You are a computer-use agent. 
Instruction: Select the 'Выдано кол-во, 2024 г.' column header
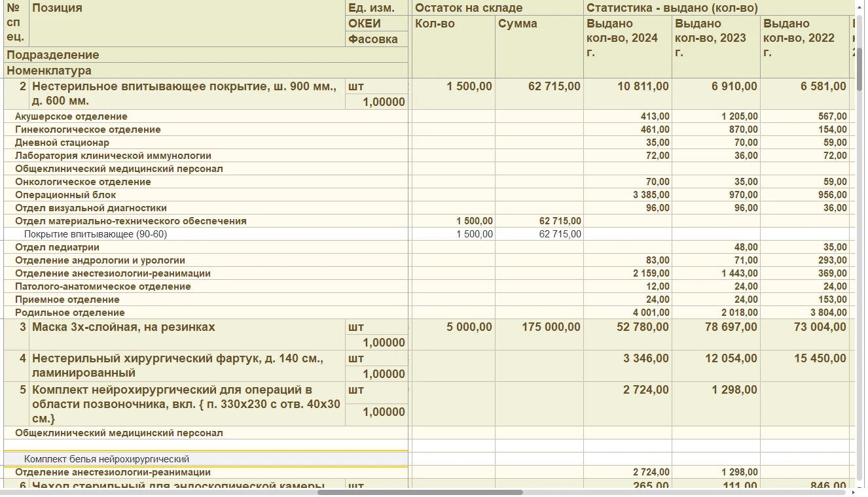(x=627, y=46)
